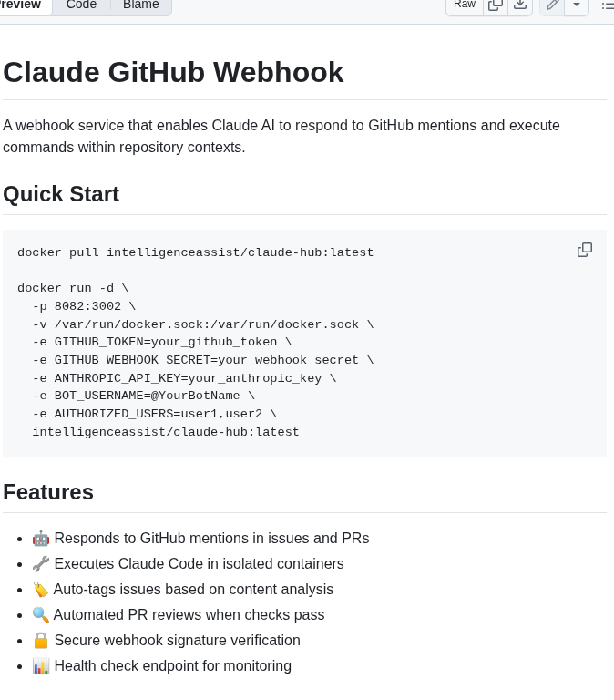Click the tag emoji beside Auto-tags
This screenshot has height=700, width=614.
click(x=41, y=590)
